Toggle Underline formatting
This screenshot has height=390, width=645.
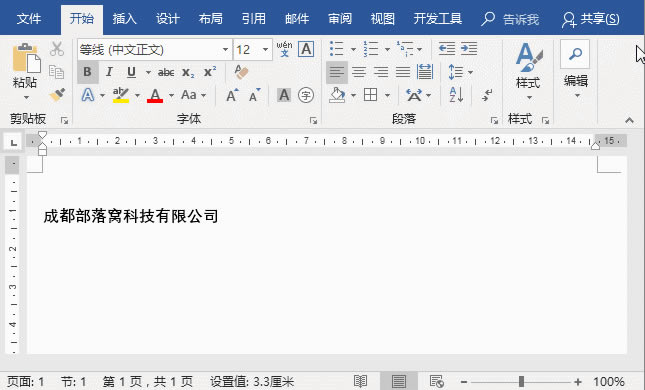[x=131, y=72]
